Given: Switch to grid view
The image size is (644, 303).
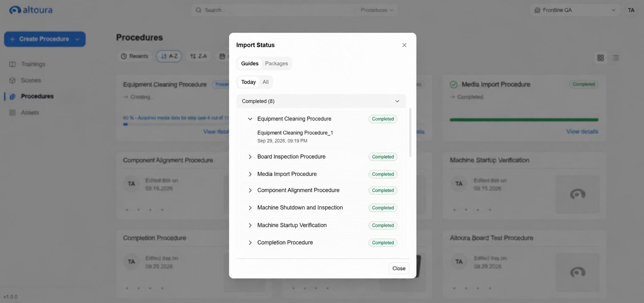Looking at the screenshot, I should click(601, 58).
